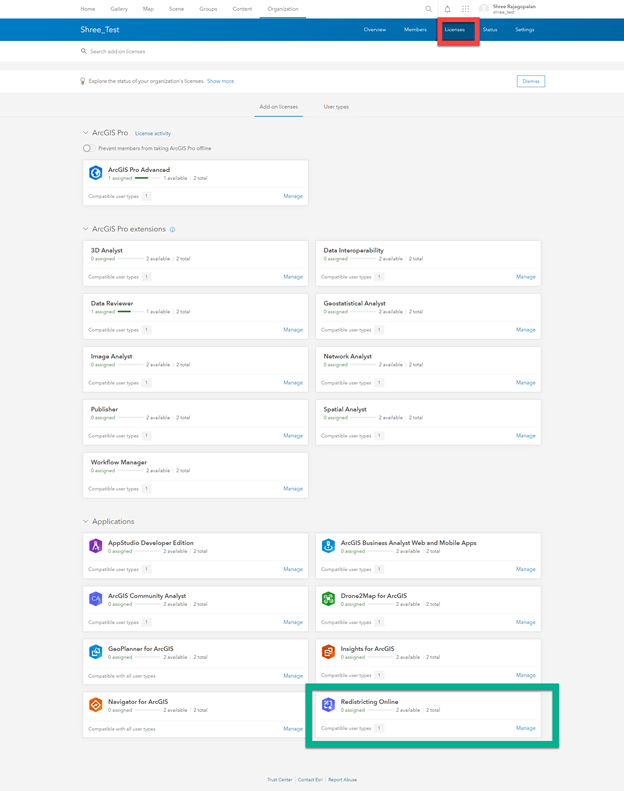
Task: Click the Redistricting Online icon
Action: (328, 705)
